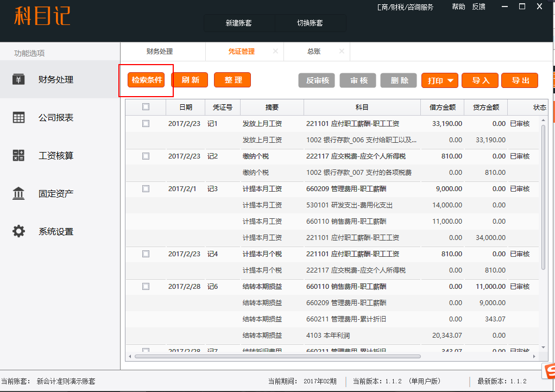
Task: Open the 固定资产 bank building icon
Action: click(19, 194)
